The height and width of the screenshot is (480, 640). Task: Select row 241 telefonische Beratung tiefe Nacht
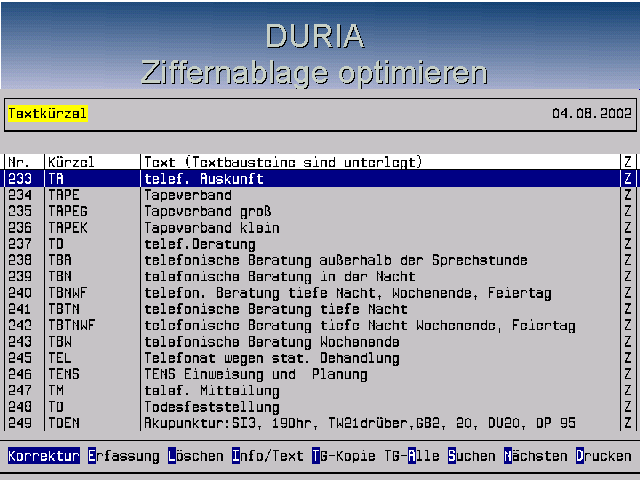(320, 309)
